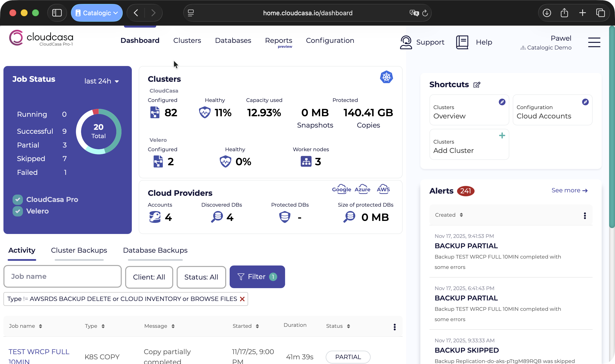Toggle the Velero checkmark in Job Status

coord(17,211)
